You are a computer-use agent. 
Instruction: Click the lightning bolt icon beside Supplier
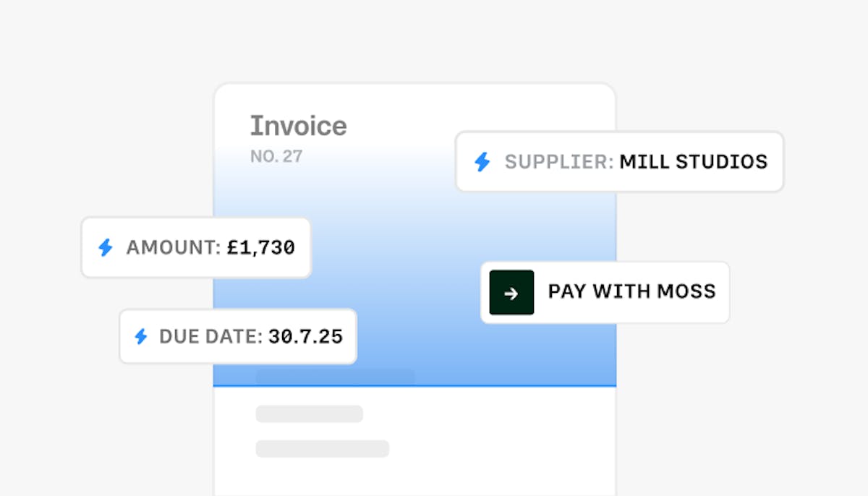[x=482, y=162]
